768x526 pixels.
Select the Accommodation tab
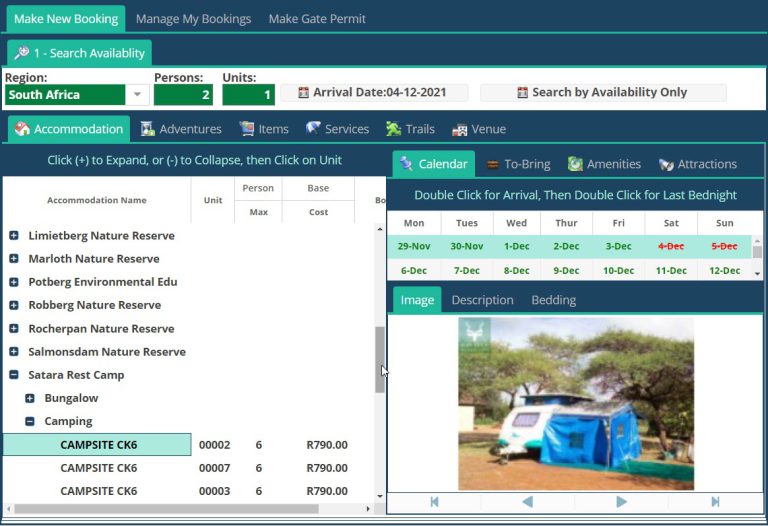[69, 129]
